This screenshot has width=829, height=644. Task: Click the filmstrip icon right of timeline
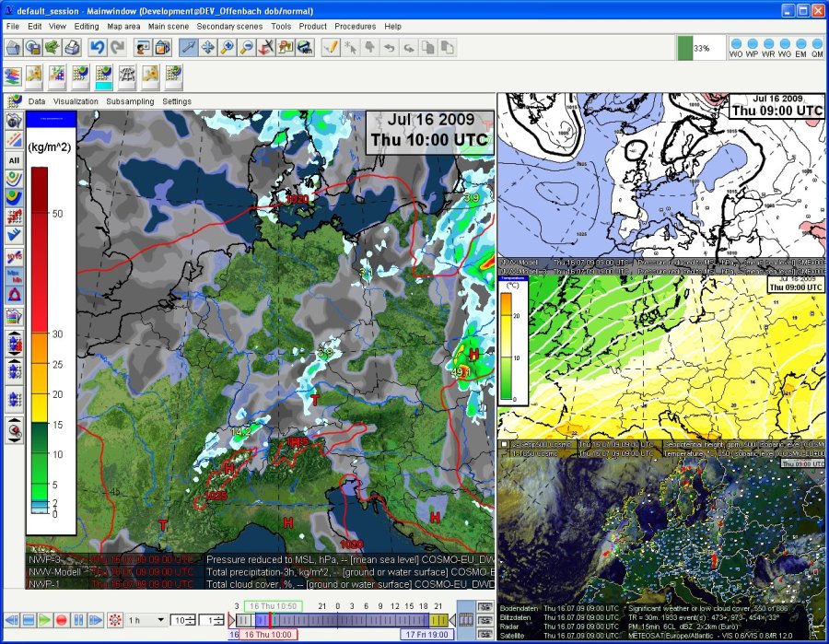466,620
